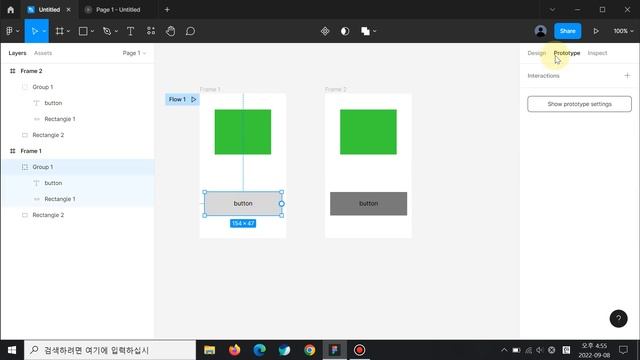The height and width of the screenshot is (360, 640).
Task: Click green rectangle in Frame 2
Action: pyautogui.click(x=368, y=132)
